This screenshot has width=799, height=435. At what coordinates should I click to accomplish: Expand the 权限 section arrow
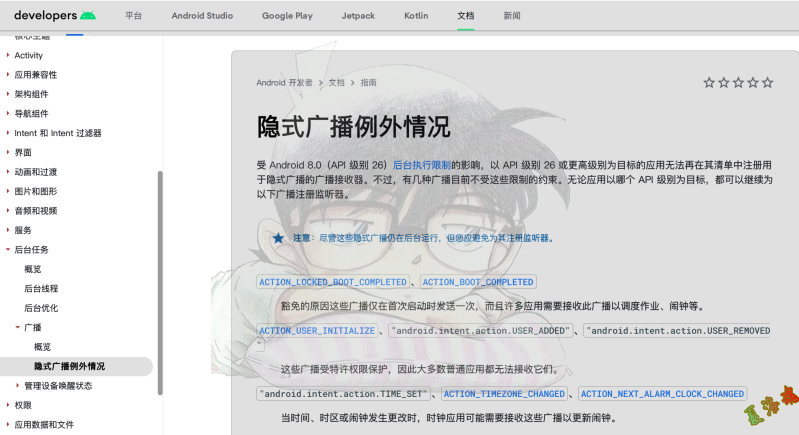pyautogui.click(x=8, y=405)
